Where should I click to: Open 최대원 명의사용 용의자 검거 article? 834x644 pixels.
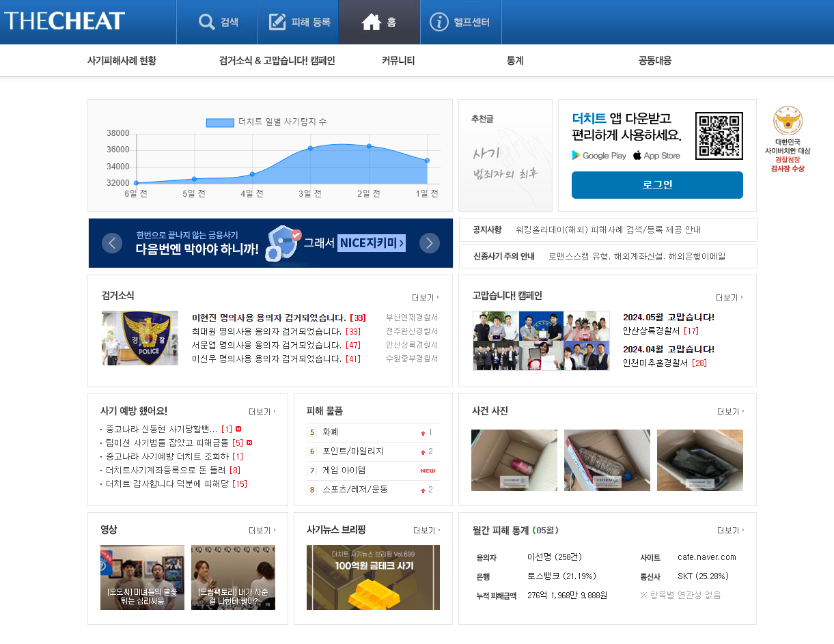(276, 331)
